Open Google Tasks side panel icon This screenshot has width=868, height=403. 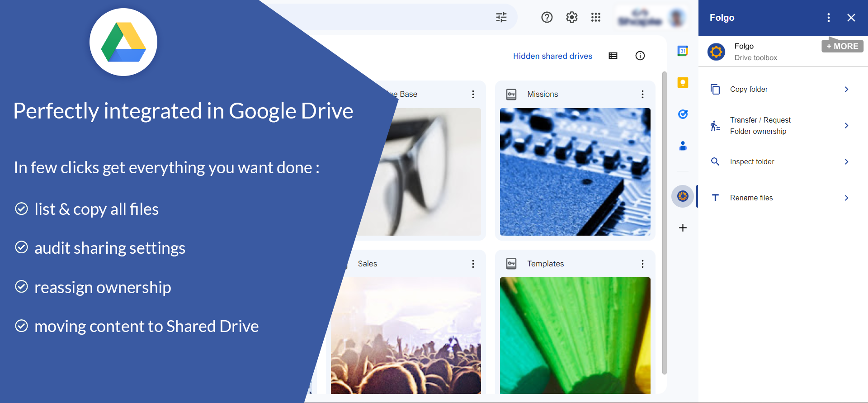click(683, 114)
